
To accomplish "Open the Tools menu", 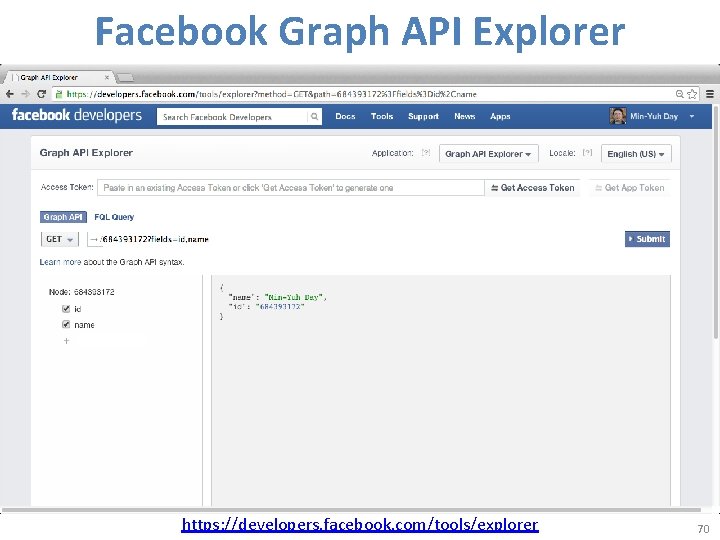I will point(382,117).
